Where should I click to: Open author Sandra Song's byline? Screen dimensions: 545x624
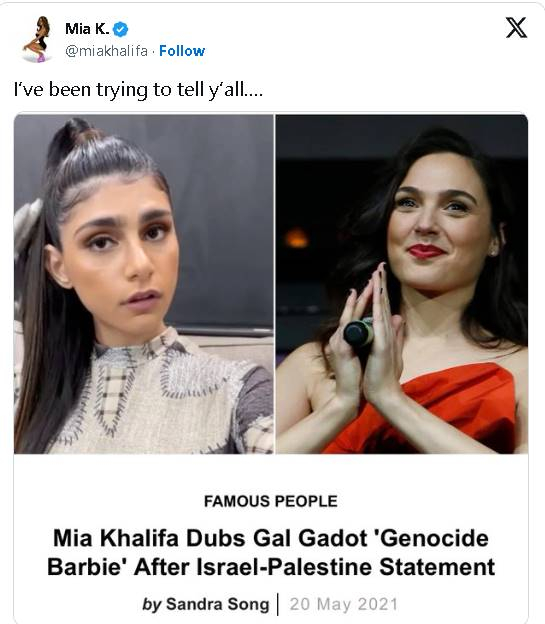point(218,604)
